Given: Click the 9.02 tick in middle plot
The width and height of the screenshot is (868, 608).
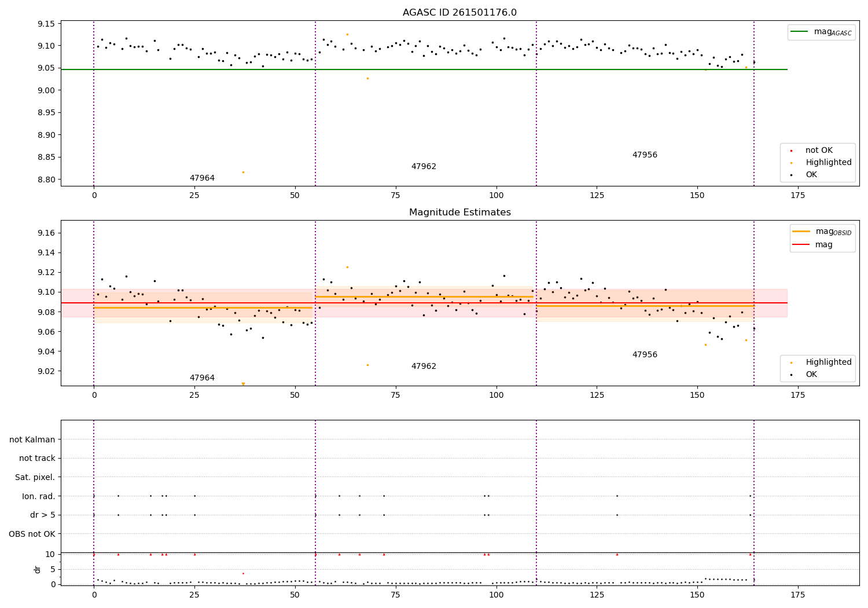Looking at the screenshot, I should click(46, 371).
